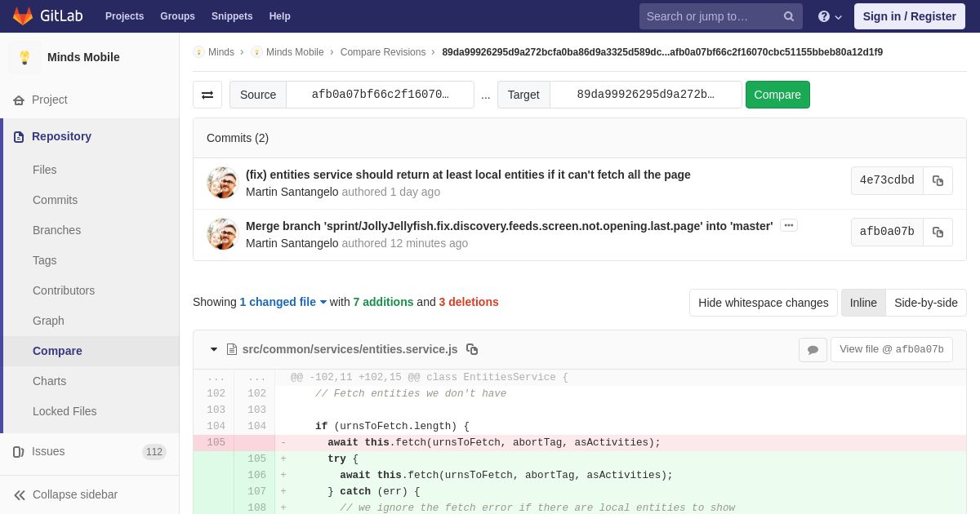Screen dimensions: 980x514
Task: Open Branches in the Repository sidebar
Action: [56, 230]
